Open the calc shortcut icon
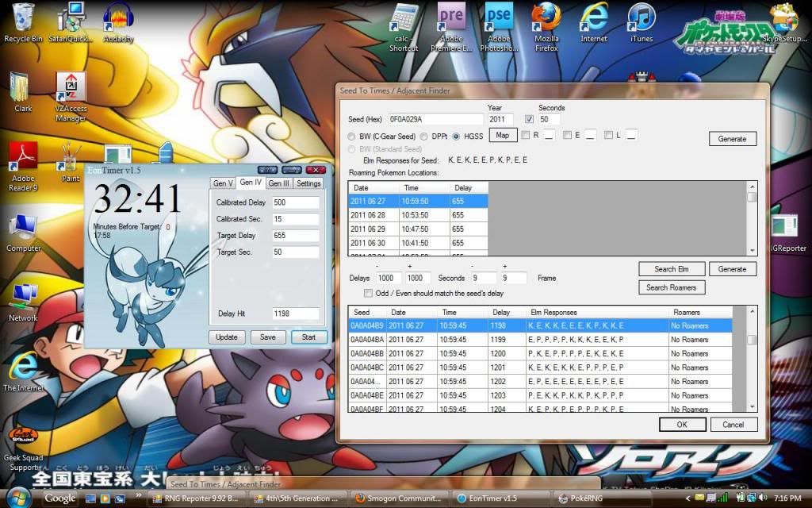 [x=404, y=19]
